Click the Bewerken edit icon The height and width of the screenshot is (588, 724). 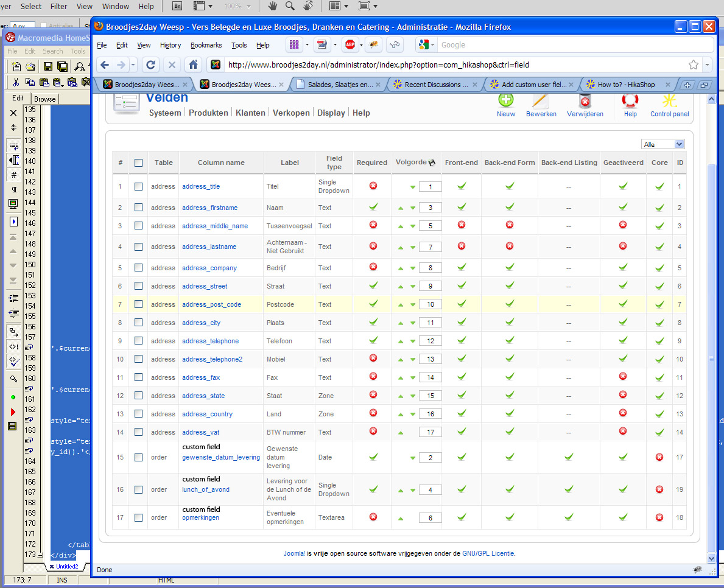pyautogui.click(x=541, y=102)
